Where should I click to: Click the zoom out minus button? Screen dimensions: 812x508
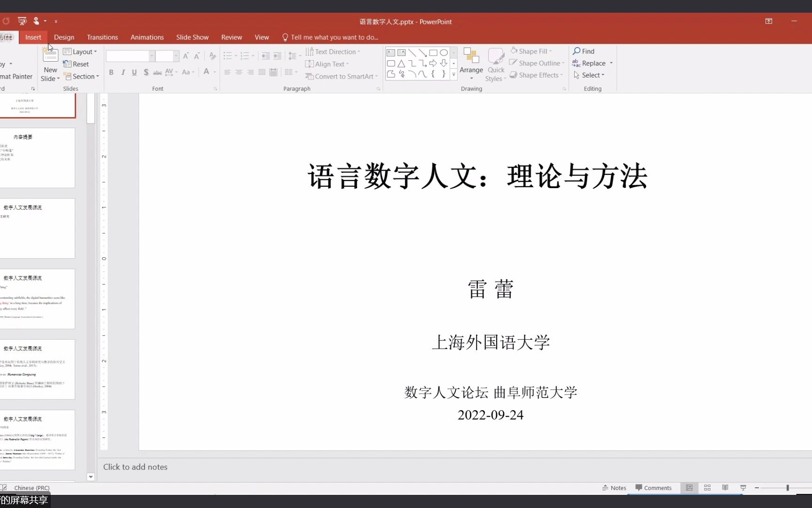757,488
